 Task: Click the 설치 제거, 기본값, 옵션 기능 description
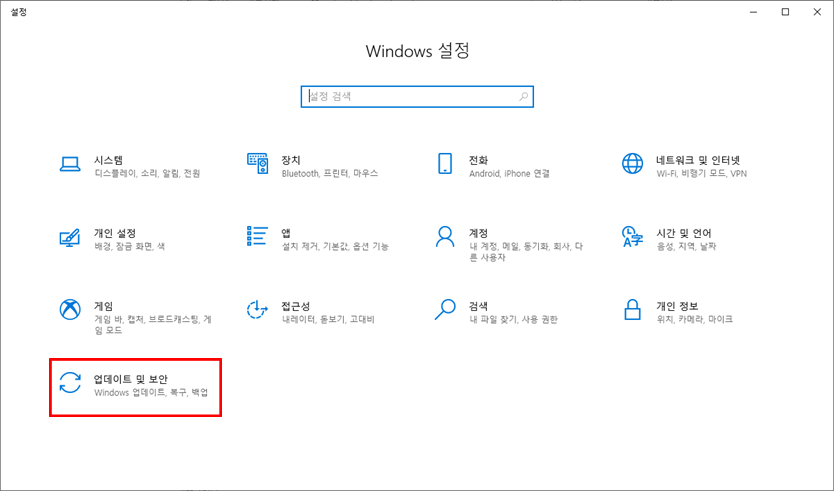click(335, 246)
